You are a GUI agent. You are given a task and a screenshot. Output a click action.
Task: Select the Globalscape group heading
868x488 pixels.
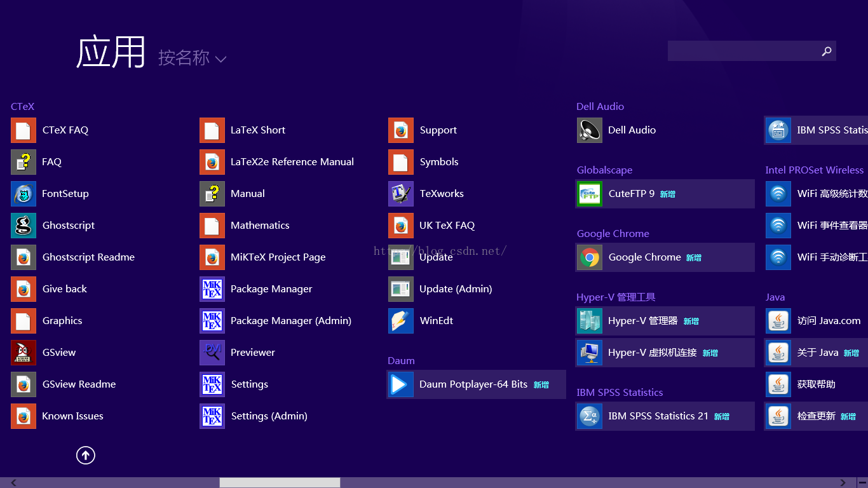(x=604, y=170)
